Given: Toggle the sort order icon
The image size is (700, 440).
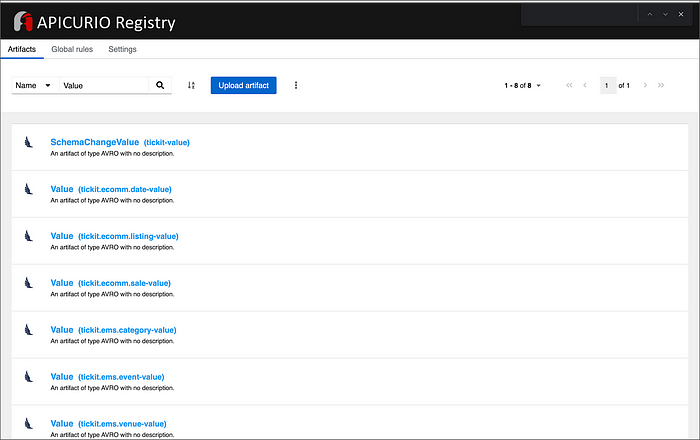Looking at the screenshot, I should click(x=191, y=85).
